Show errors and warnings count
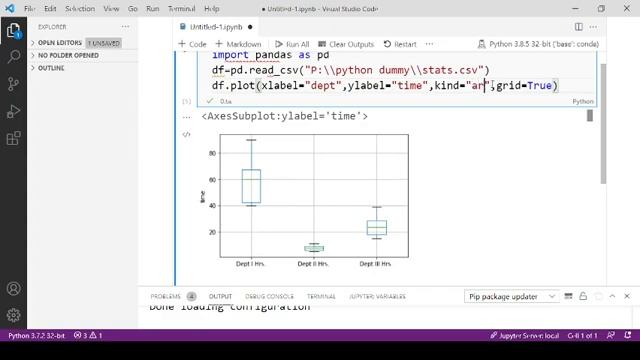This screenshot has width=640, height=360. pyautogui.click(x=88, y=336)
